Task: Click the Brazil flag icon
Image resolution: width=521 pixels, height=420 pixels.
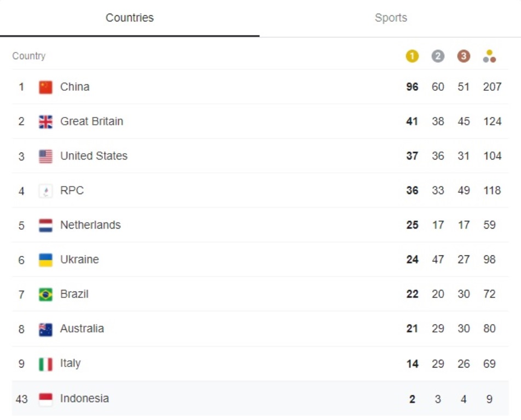Action: [46, 295]
